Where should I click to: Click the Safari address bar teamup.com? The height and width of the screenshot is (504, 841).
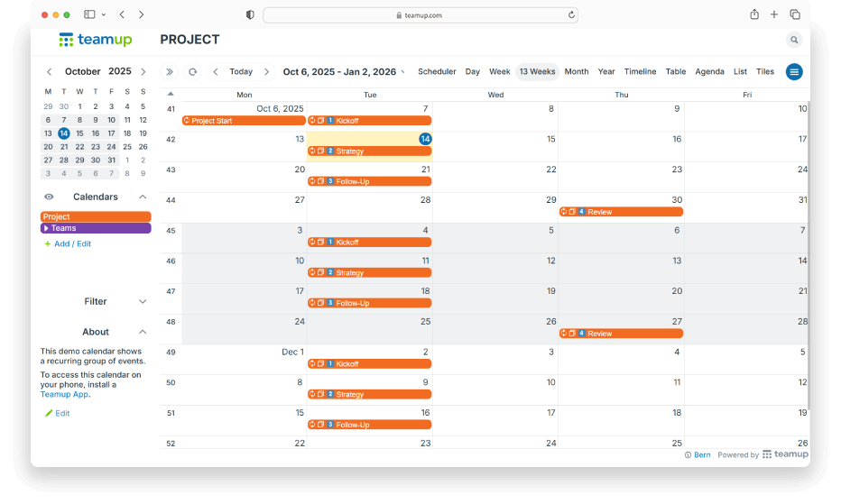(x=420, y=15)
